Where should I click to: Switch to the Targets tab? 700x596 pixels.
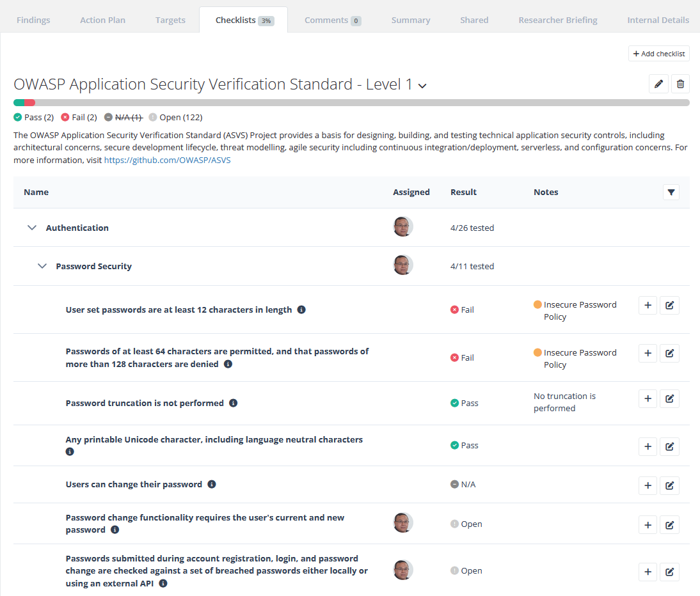(170, 20)
